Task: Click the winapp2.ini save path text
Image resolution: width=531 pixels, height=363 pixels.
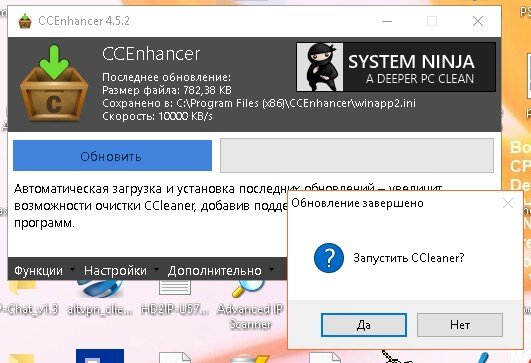Action: (259, 103)
